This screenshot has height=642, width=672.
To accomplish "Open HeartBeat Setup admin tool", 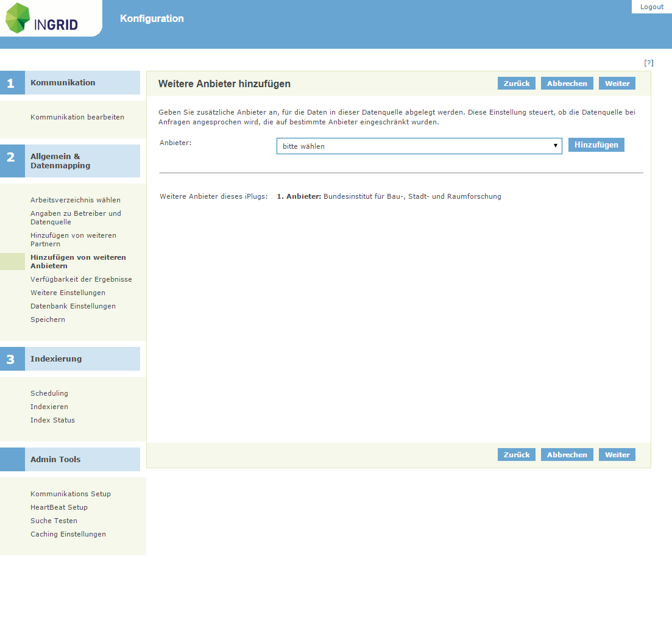I will click(59, 507).
